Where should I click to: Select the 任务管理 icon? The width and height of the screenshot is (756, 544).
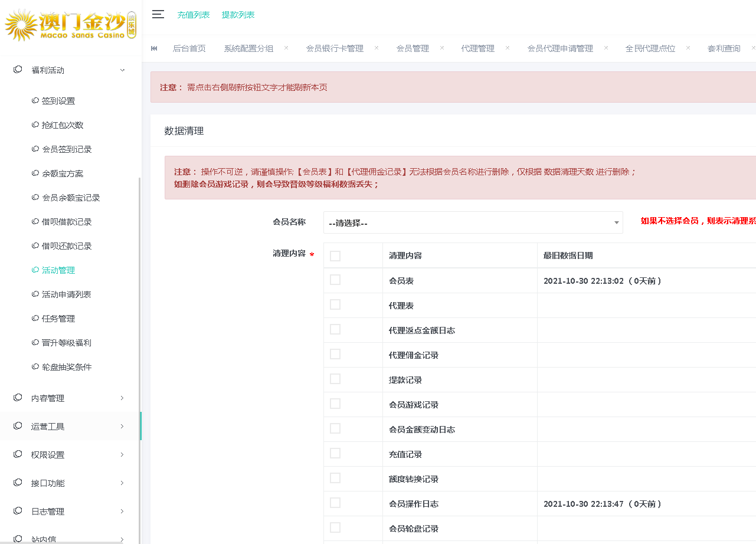coord(36,318)
